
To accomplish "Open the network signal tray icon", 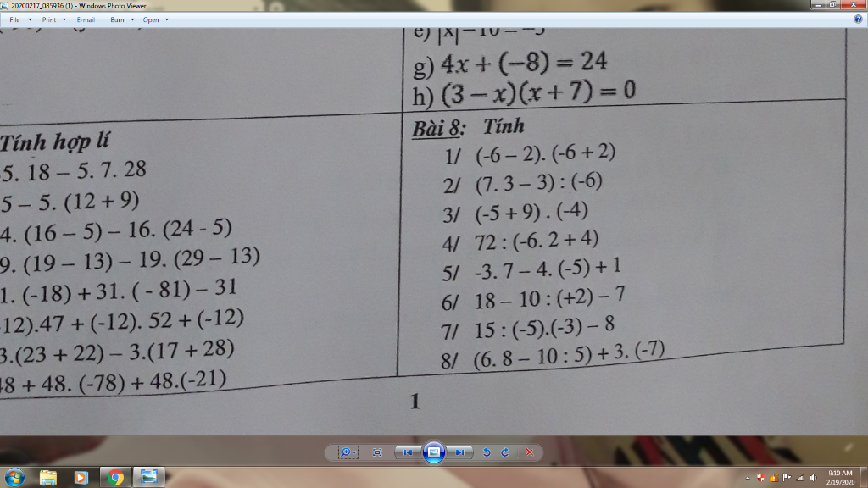I will 800,478.
